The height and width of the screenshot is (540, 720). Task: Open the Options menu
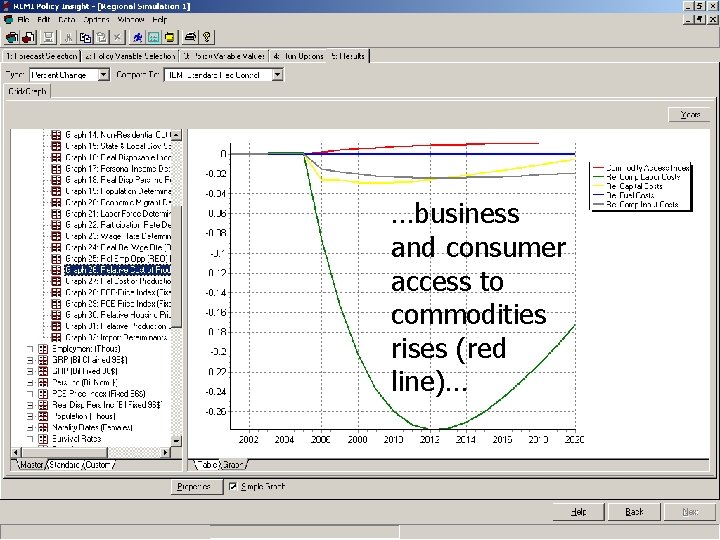click(96, 20)
